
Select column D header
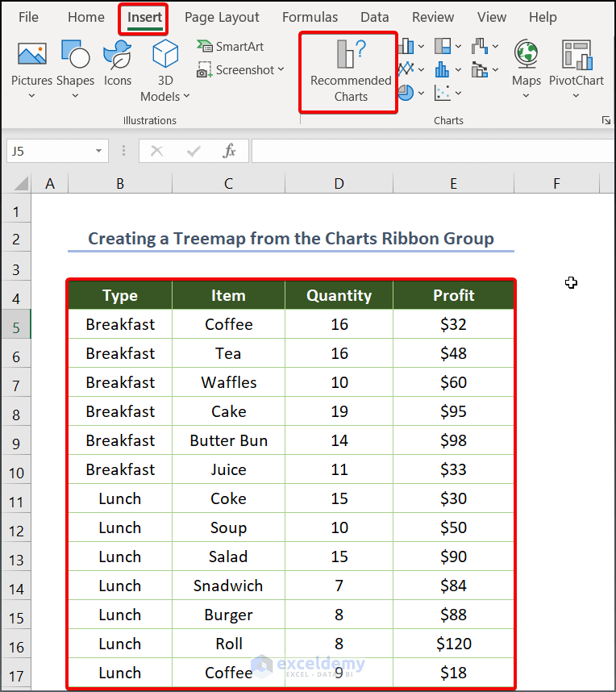click(x=339, y=183)
